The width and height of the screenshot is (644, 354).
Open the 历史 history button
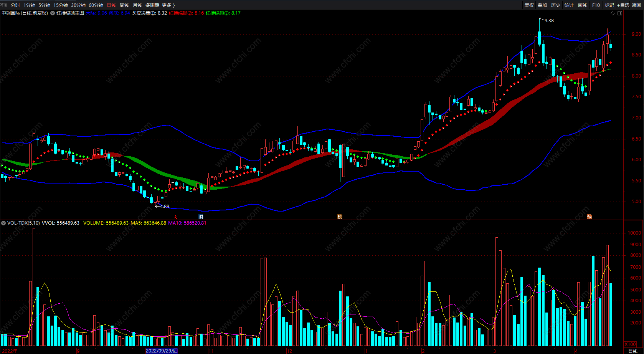point(556,5)
